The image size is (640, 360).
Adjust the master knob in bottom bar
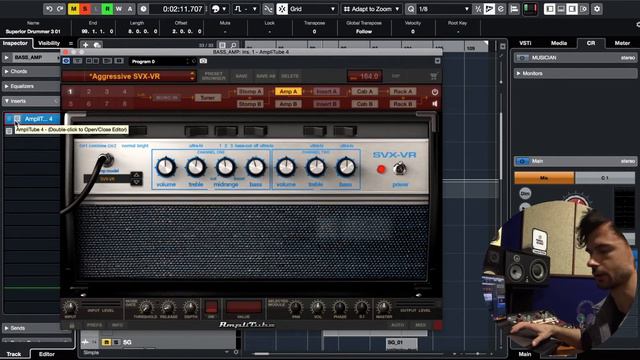tap(383, 307)
